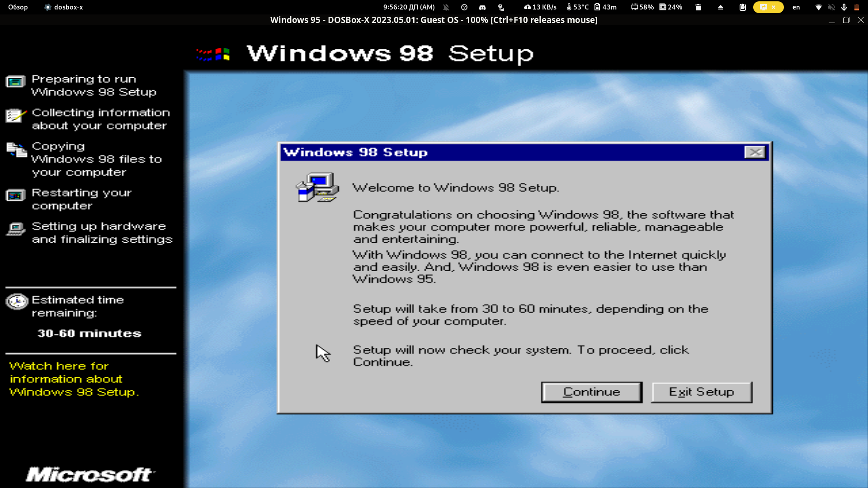The width and height of the screenshot is (868, 488).
Task: Close the DOSBox-X window
Action: point(861,20)
